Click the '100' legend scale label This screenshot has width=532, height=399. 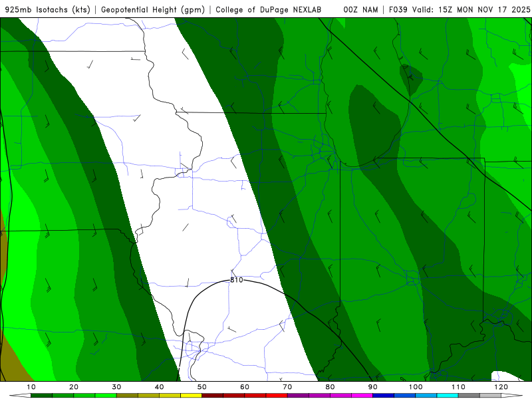coord(415,387)
